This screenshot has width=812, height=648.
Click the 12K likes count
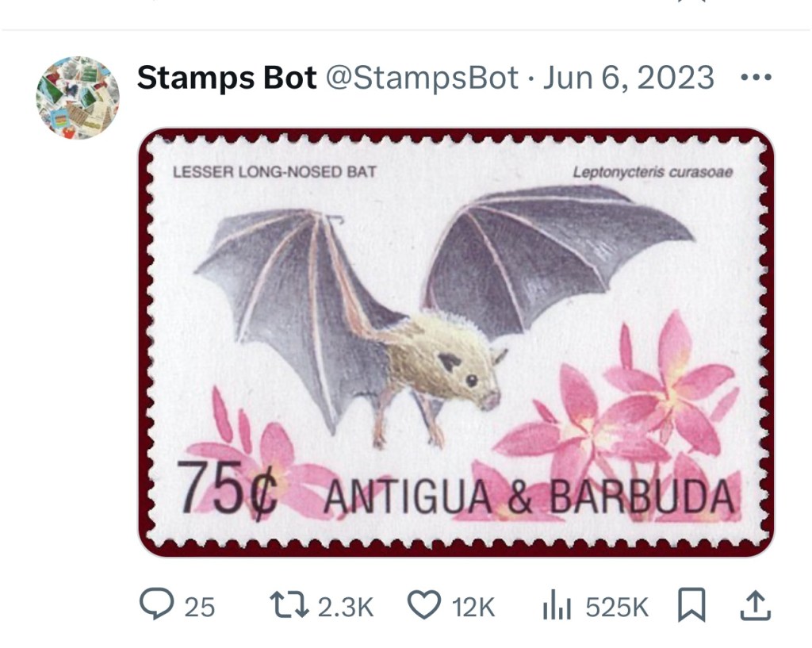(x=473, y=607)
